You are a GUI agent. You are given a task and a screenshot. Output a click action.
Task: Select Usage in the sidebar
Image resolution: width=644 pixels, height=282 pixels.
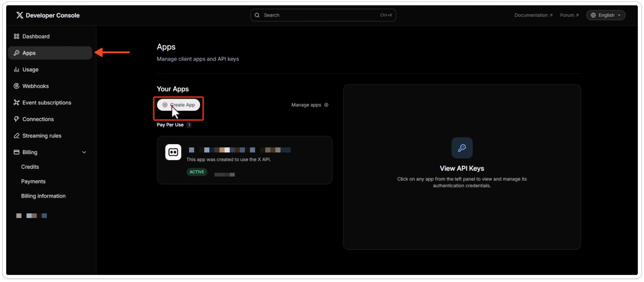tap(50, 70)
